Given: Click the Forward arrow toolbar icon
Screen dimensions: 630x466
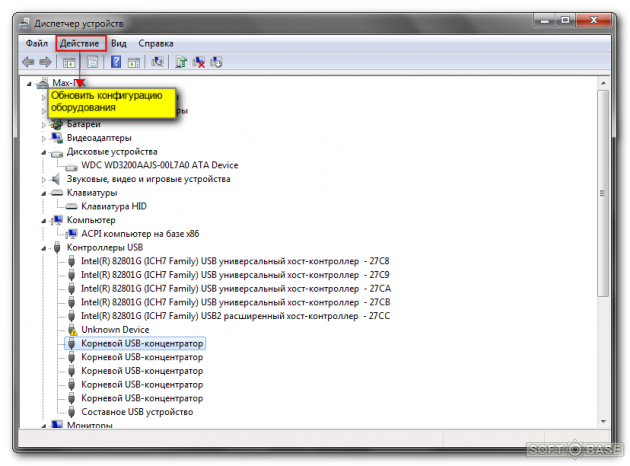Looking at the screenshot, I should pyautogui.click(x=46, y=62).
